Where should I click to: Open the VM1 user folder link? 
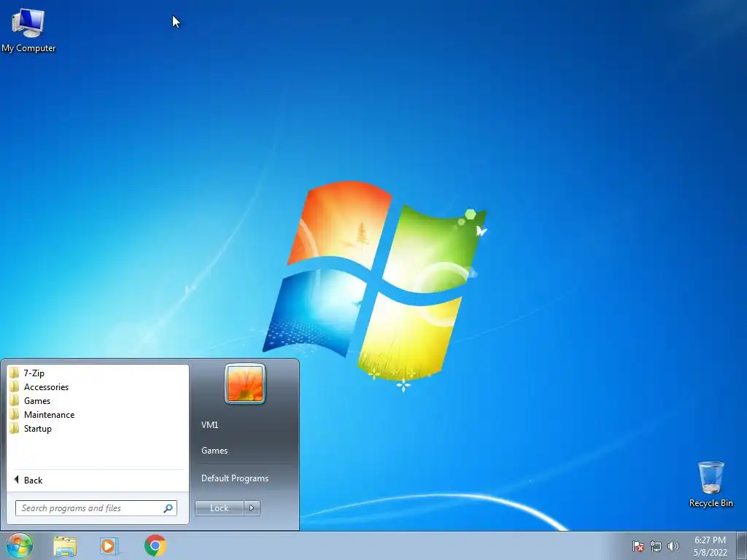(x=209, y=425)
